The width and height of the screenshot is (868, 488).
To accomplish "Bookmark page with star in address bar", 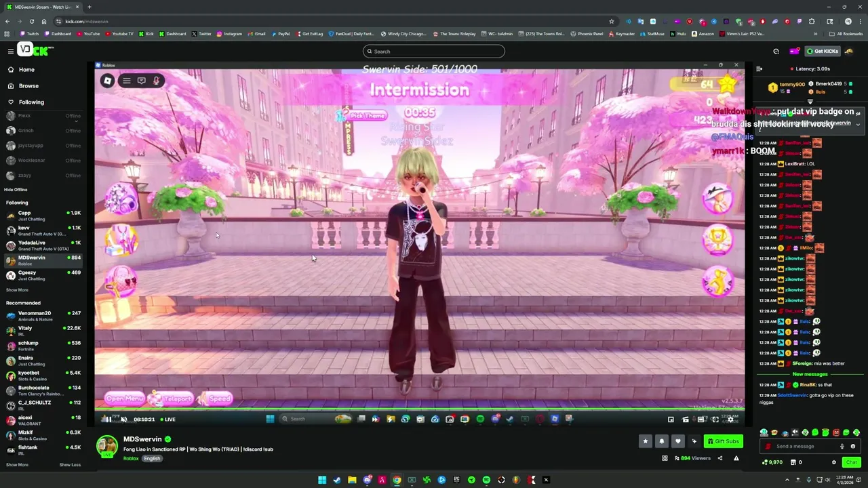I will (x=612, y=21).
